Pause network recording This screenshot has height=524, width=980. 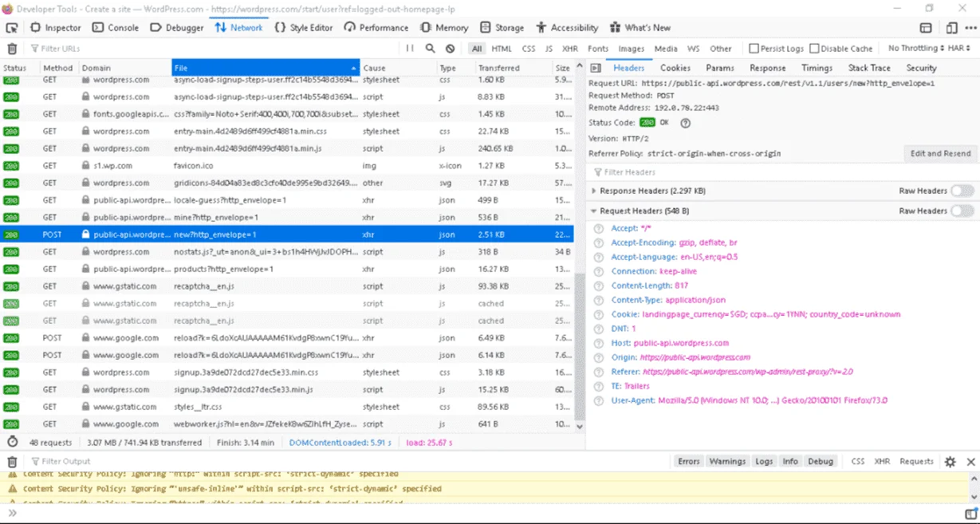click(410, 49)
